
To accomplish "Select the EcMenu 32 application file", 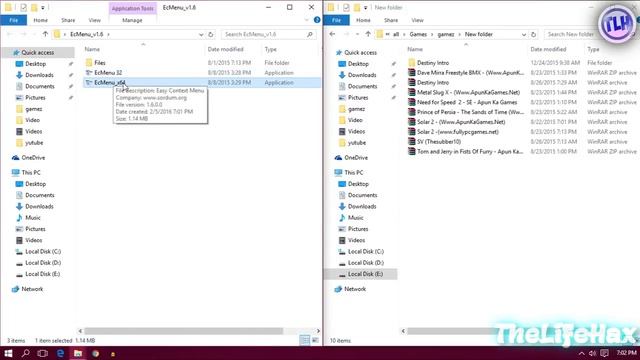I will pyautogui.click(x=108, y=73).
